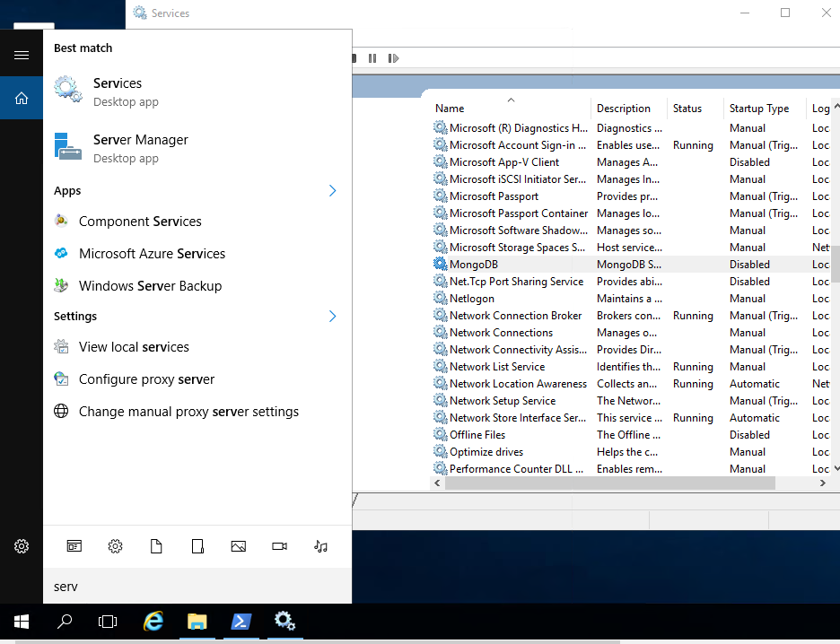Select Microsoft Passport Container service
The width and height of the screenshot is (840, 644).
[631, 213]
